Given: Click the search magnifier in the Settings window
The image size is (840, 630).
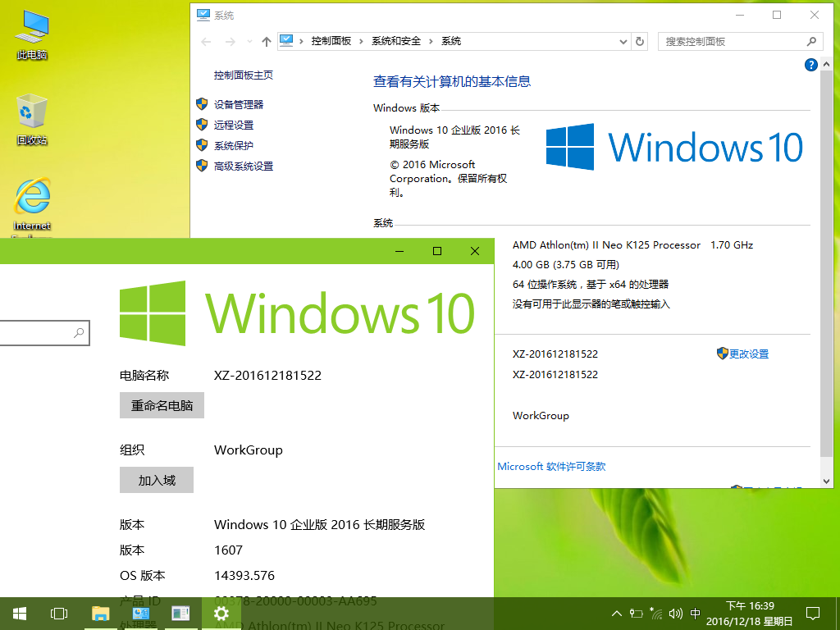Looking at the screenshot, I should click(80, 333).
